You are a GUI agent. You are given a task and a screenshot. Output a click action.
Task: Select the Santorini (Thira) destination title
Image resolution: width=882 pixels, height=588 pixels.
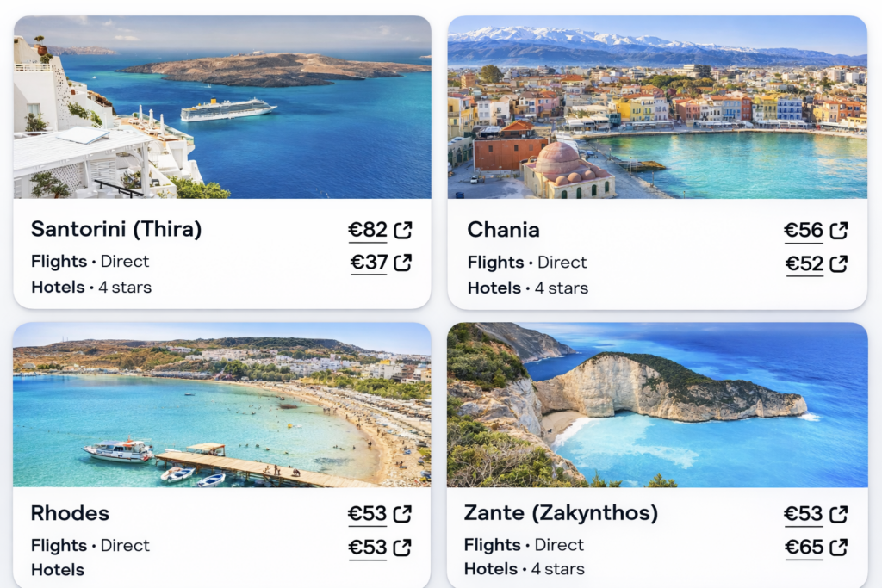point(116,230)
